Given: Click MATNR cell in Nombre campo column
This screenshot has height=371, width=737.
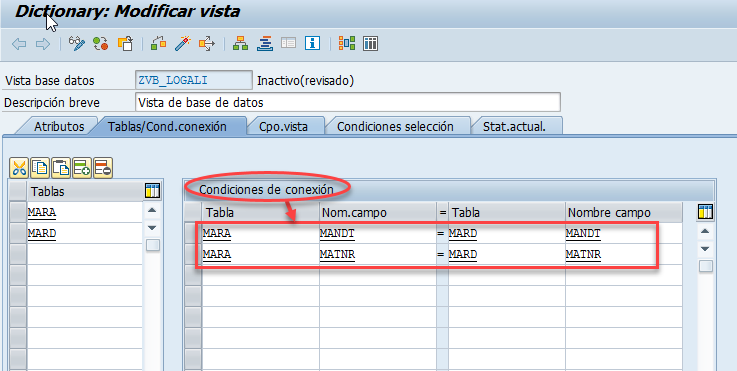Looking at the screenshot, I should (x=623, y=254).
